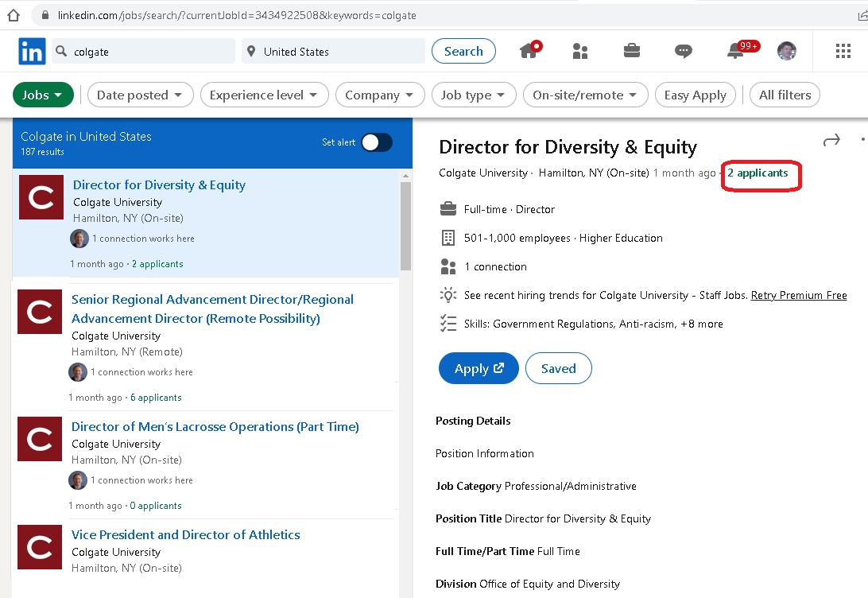Open Director for Diversity & Equity listing
The image size is (868, 598).
tap(160, 185)
